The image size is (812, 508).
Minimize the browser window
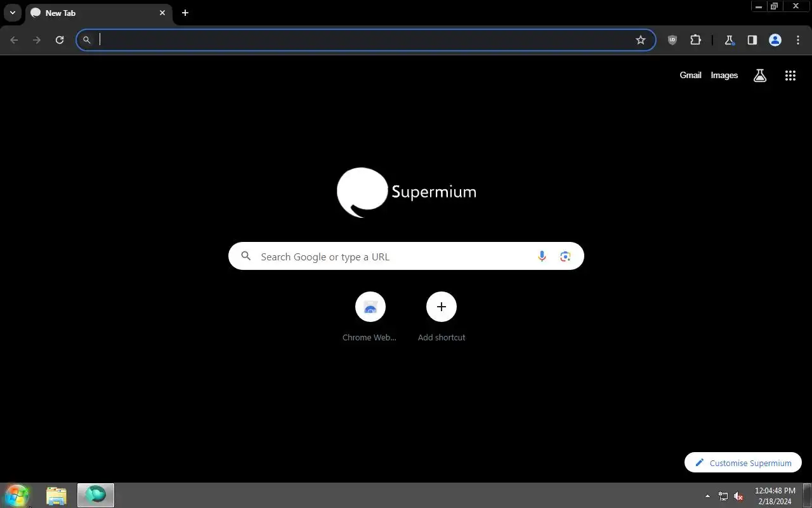click(x=759, y=6)
